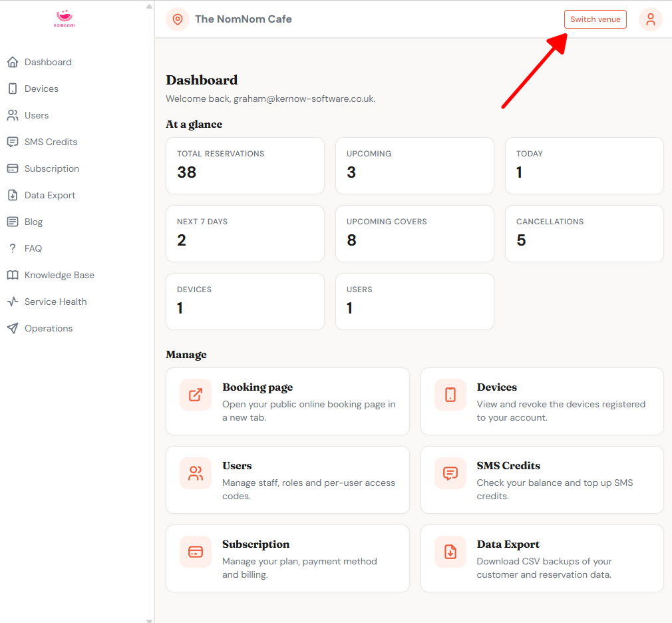Click the Subscription card credit card icon
This screenshot has width=672, height=623.
click(x=196, y=551)
